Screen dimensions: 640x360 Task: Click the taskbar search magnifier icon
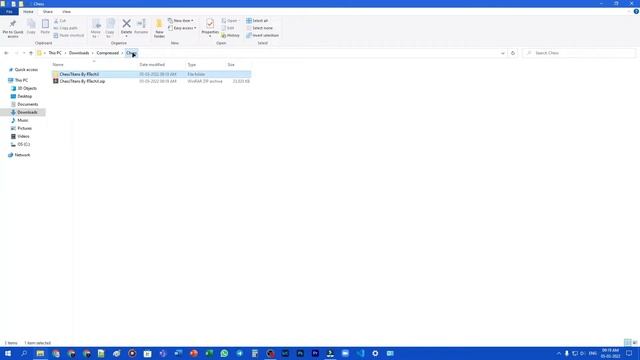tap(24, 353)
